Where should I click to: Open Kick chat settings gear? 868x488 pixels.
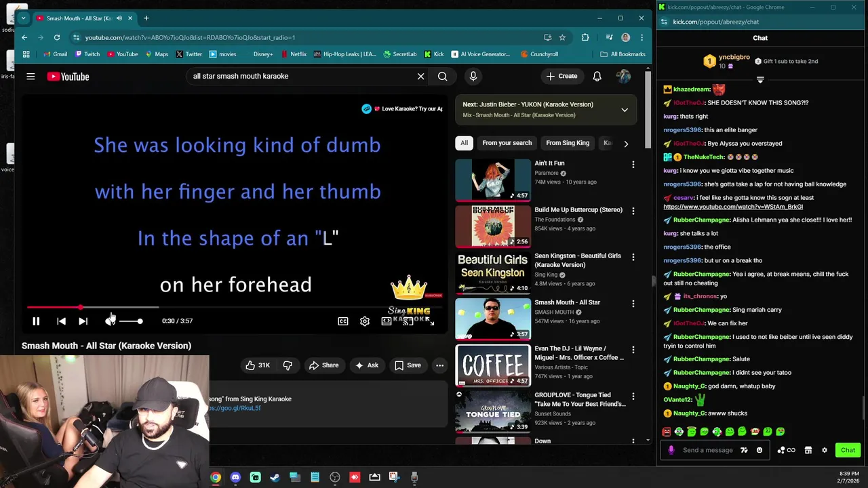[825, 450]
